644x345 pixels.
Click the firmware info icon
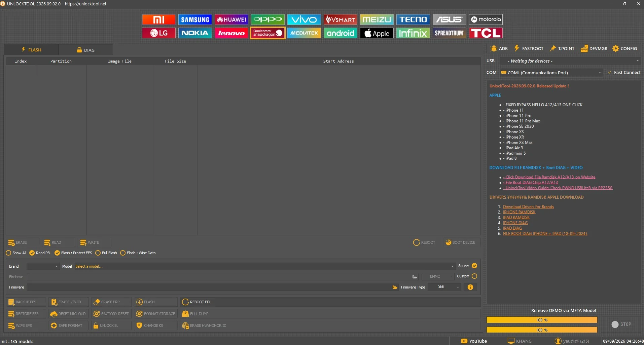coord(470,287)
